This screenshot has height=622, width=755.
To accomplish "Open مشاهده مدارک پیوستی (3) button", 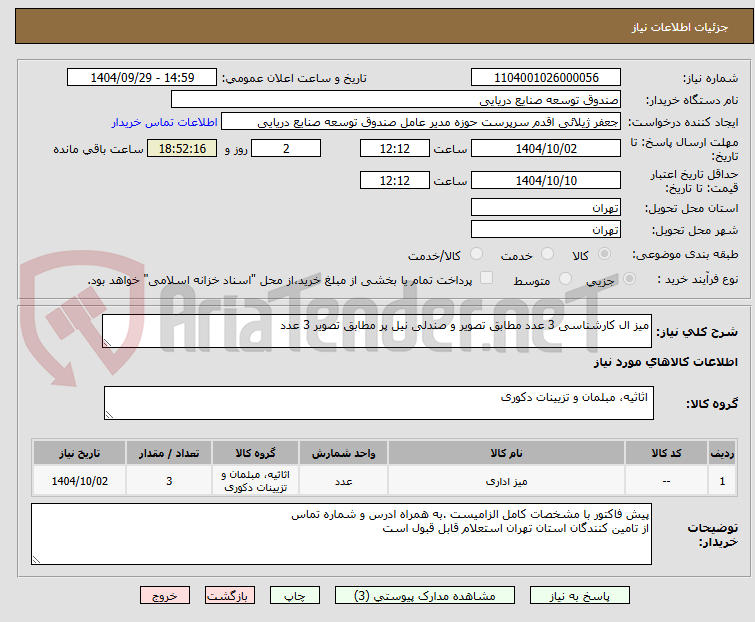I will click(425, 596).
